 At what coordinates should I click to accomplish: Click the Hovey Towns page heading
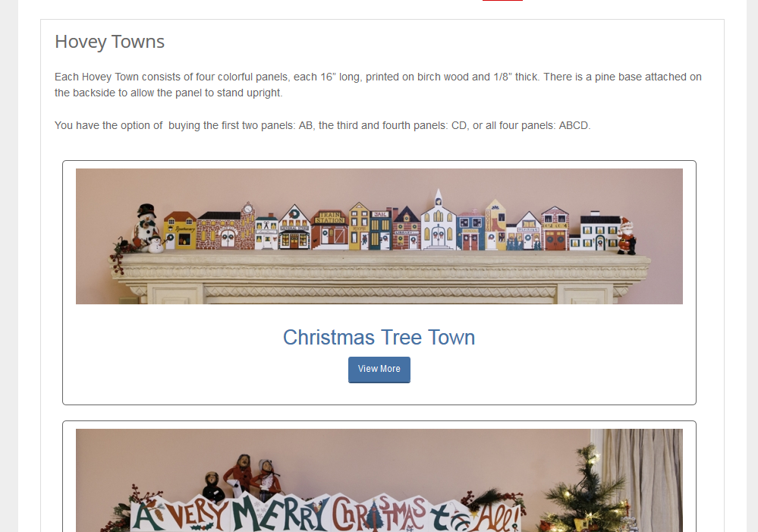110,42
